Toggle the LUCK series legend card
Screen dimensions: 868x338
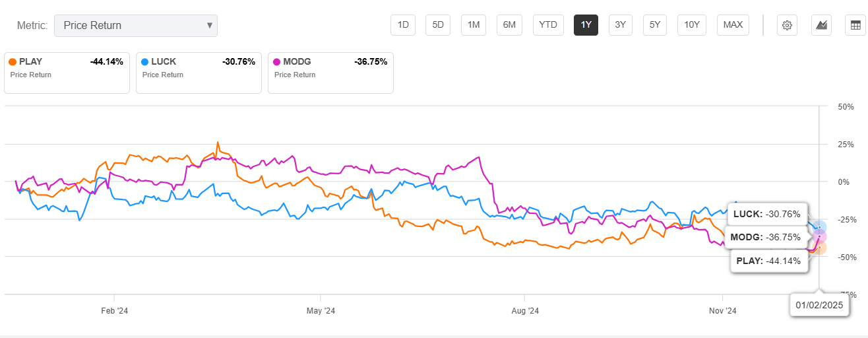[x=199, y=73]
